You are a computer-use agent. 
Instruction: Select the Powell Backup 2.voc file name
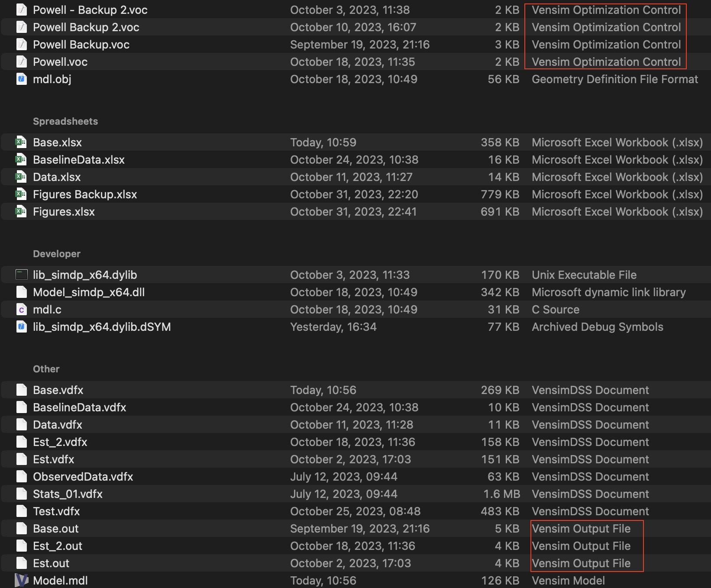click(x=86, y=27)
